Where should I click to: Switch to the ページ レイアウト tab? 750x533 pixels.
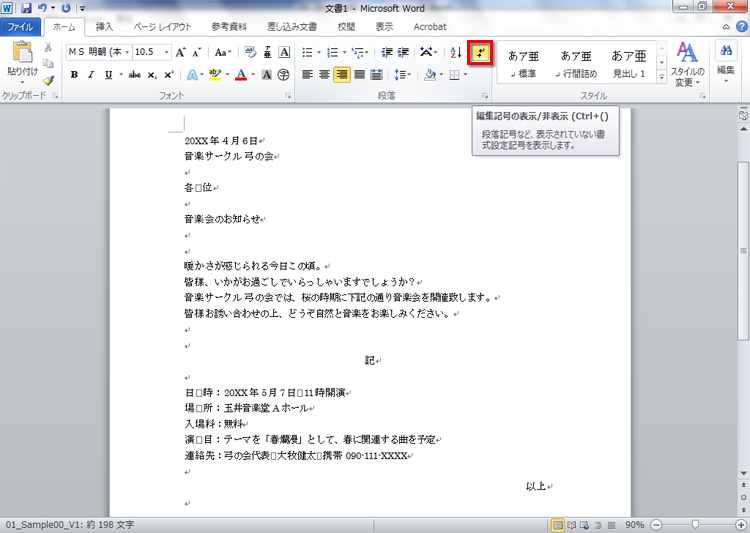point(162,27)
